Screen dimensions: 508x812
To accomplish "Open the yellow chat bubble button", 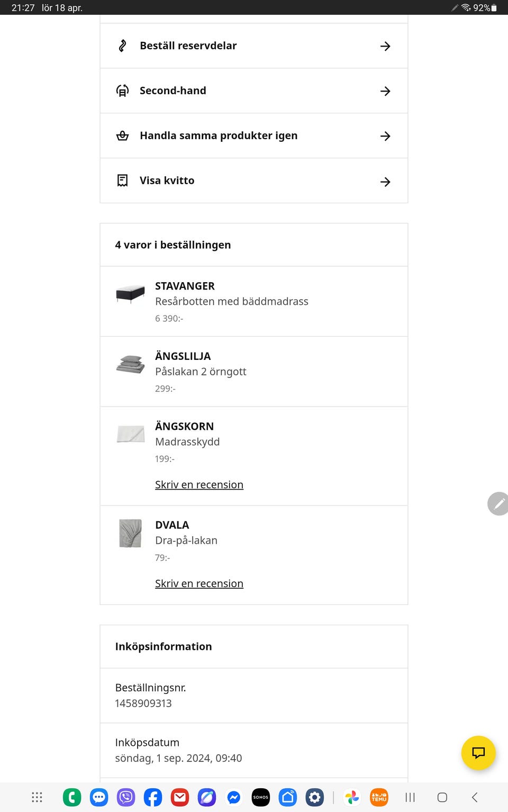I will point(478,753).
